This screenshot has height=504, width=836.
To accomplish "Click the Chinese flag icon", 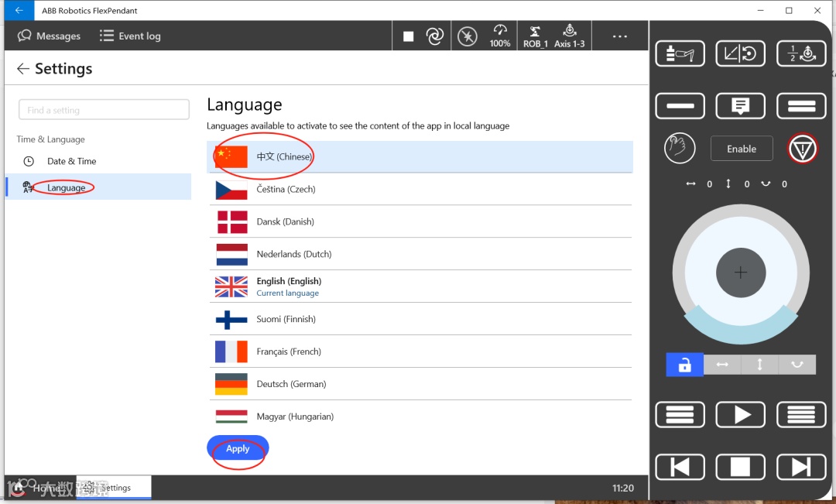I will click(x=231, y=157).
